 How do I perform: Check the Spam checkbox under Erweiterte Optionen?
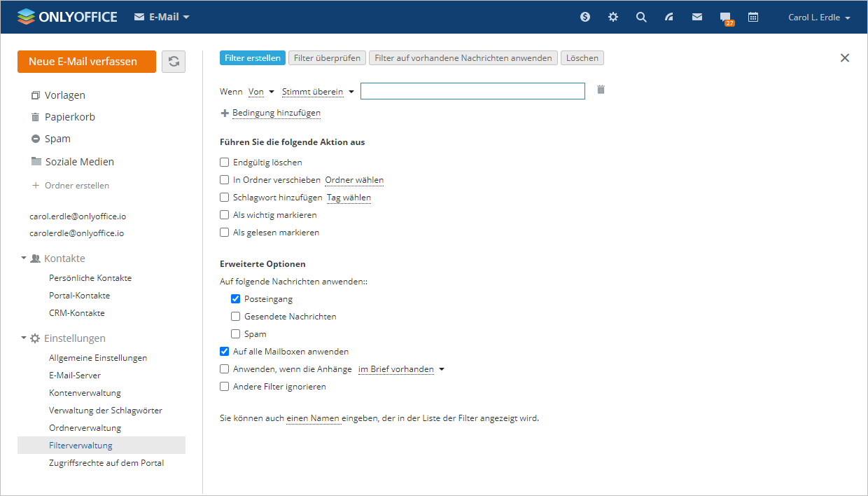click(236, 334)
